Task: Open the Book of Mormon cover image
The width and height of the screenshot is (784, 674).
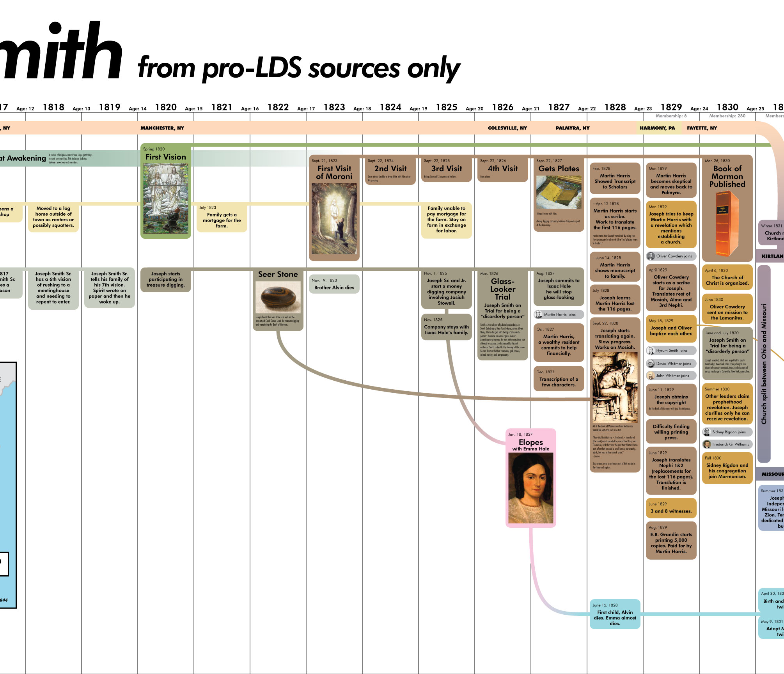Action: tap(727, 224)
